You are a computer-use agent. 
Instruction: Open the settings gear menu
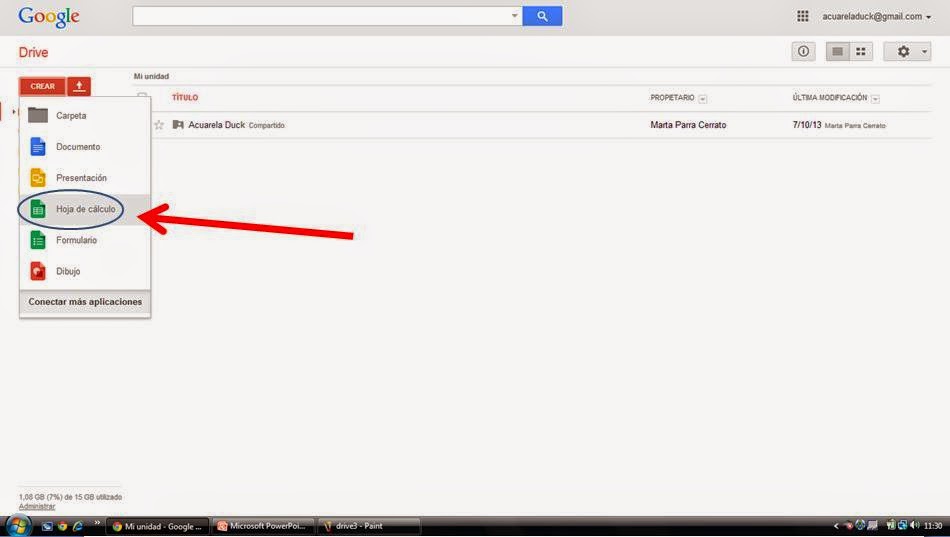click(907, 52)
